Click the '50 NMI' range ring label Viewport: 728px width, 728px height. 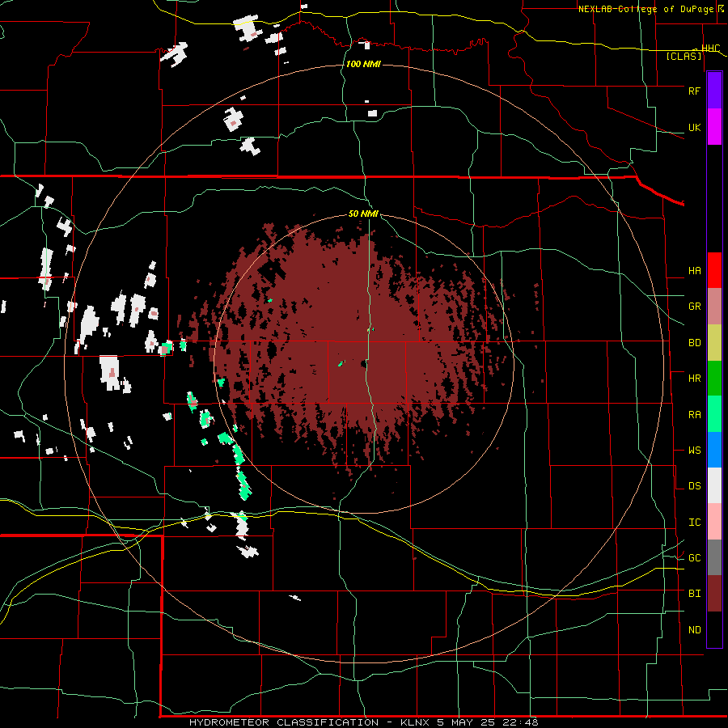pyautogui.click(x=363, y=214)
